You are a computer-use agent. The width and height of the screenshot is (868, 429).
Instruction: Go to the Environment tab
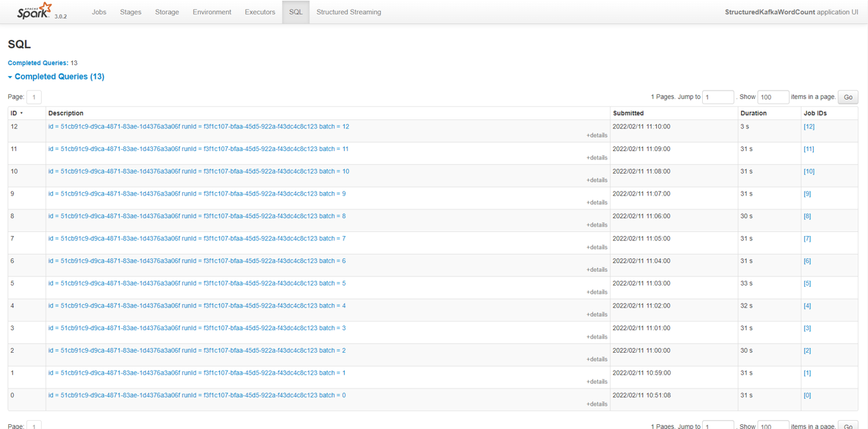click(x=212, y=12)
